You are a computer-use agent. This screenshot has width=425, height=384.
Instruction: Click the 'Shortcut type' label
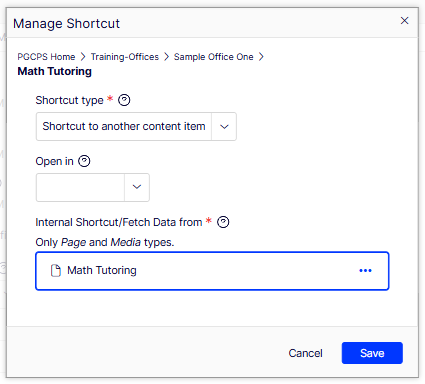tap(69, 100)
